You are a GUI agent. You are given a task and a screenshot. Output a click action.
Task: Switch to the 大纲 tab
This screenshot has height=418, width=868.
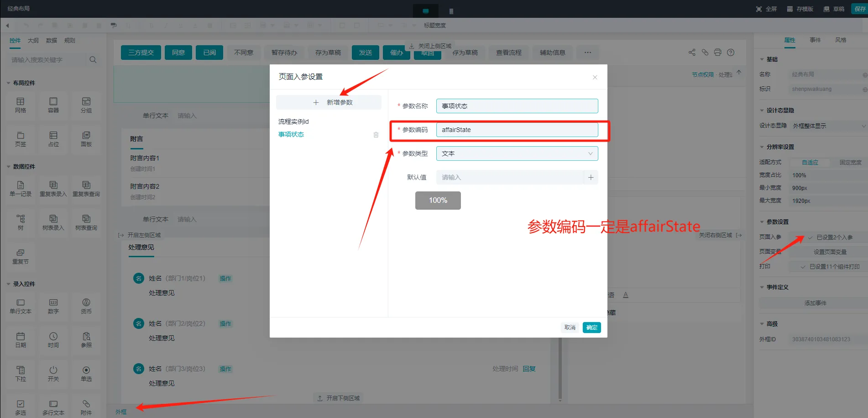pos(33,41)
